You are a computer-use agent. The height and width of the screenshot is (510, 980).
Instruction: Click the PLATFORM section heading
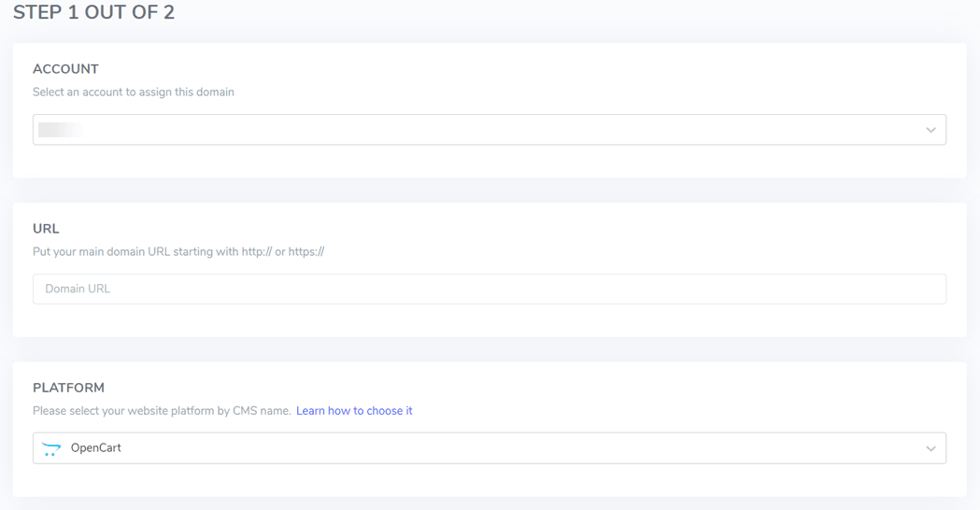tap(69, 388)
